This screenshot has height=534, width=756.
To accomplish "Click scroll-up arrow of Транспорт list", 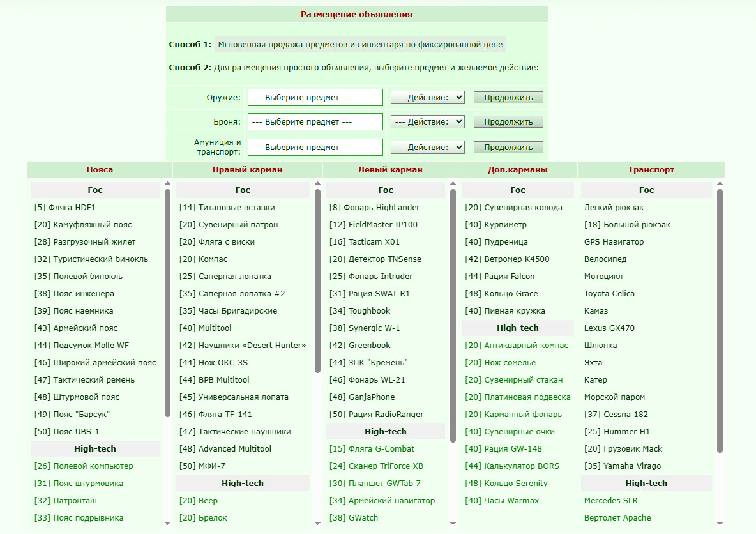I will pos(720,183).
